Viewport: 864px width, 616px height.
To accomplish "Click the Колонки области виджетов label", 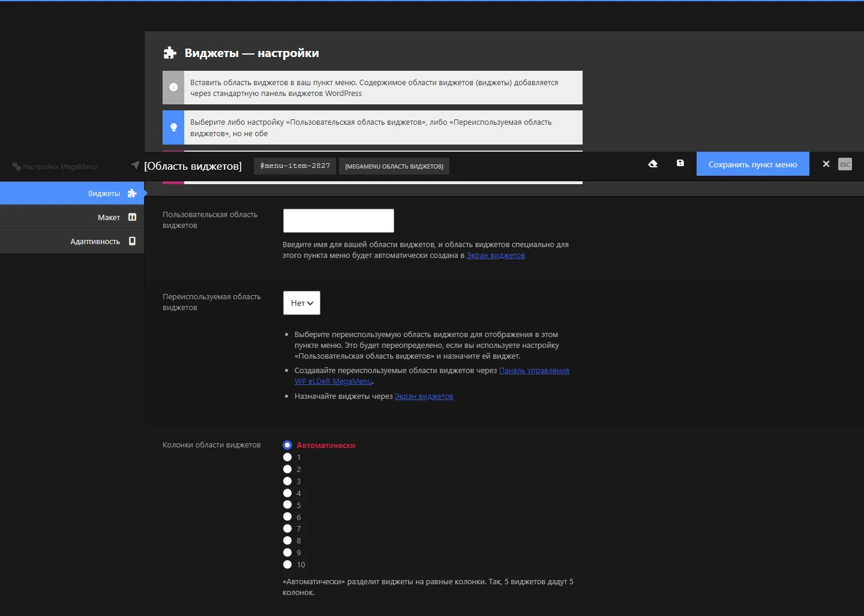I will [x=212, y=445].
